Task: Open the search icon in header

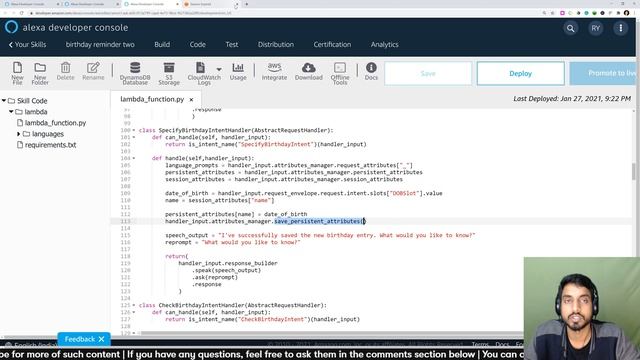Action: 570,28
